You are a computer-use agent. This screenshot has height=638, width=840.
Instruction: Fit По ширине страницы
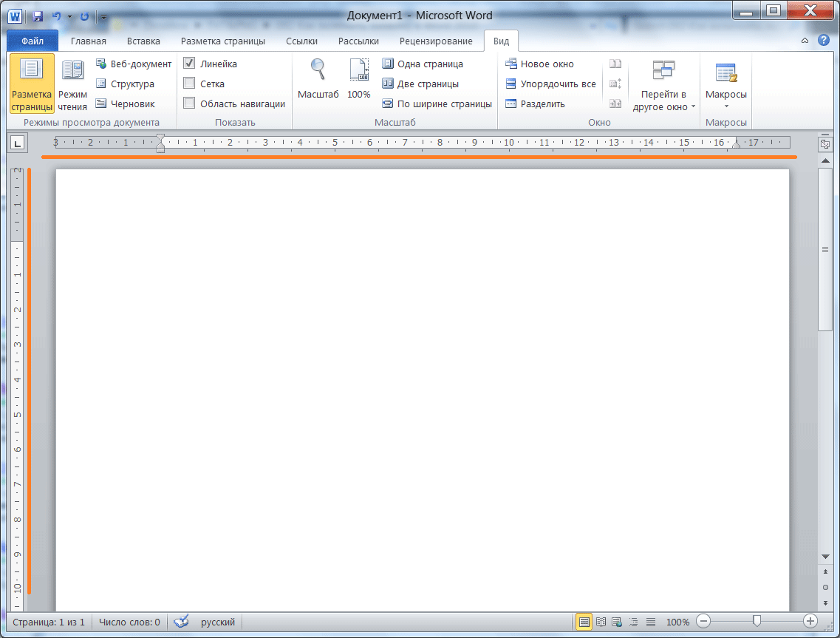click(437, 103)
